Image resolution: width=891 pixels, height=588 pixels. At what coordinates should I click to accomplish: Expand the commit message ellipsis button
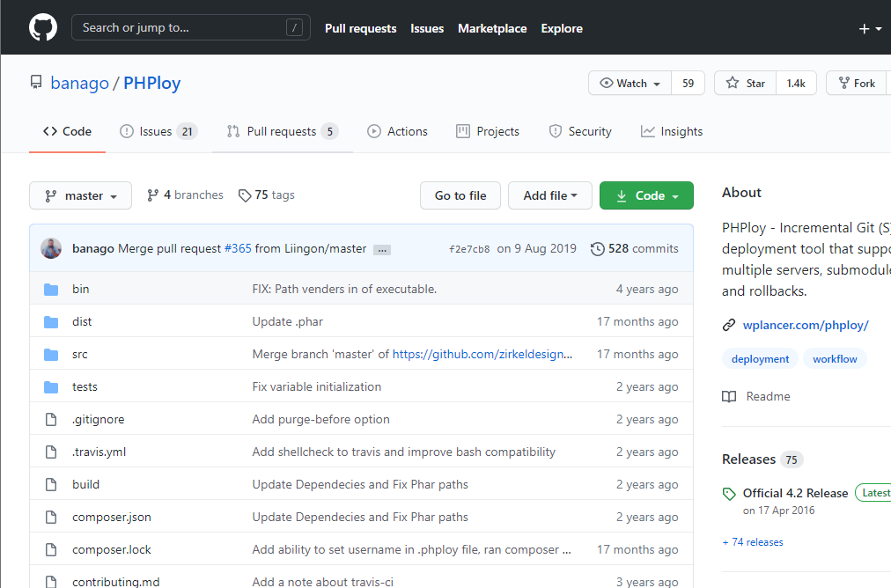point(382,250)
